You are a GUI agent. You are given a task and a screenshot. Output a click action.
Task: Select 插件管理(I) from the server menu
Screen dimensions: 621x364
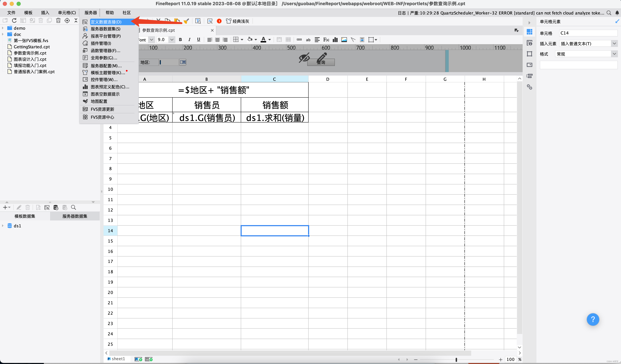[x=101, y=43]
